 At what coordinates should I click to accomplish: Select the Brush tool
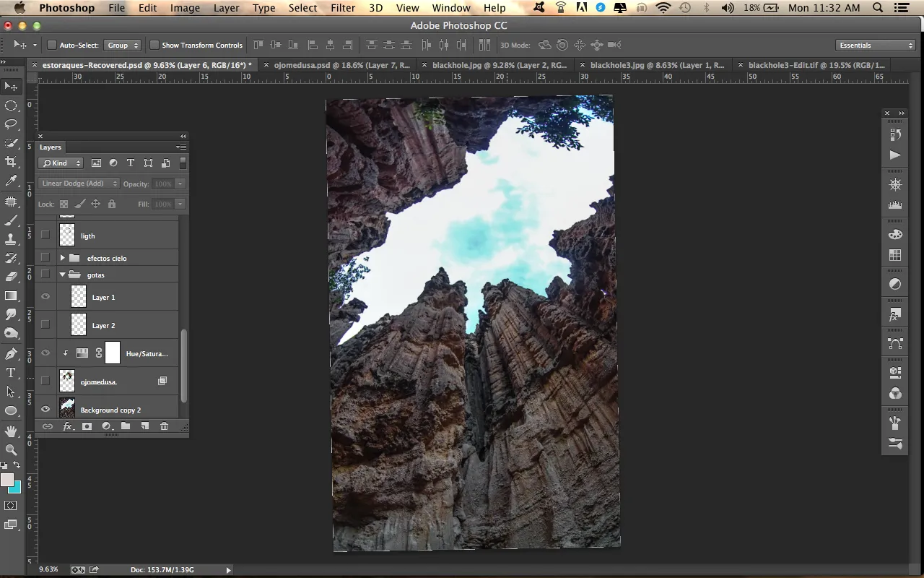tap(11, 220)
